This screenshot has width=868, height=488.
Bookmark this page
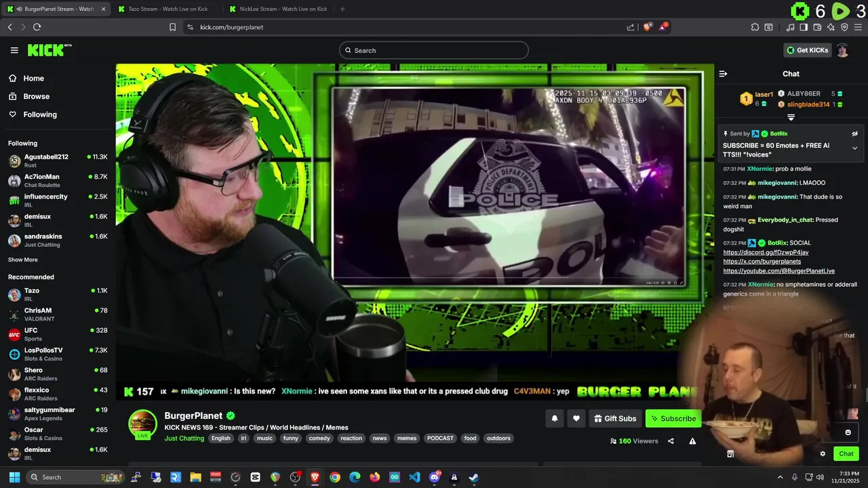coord(172,27)
